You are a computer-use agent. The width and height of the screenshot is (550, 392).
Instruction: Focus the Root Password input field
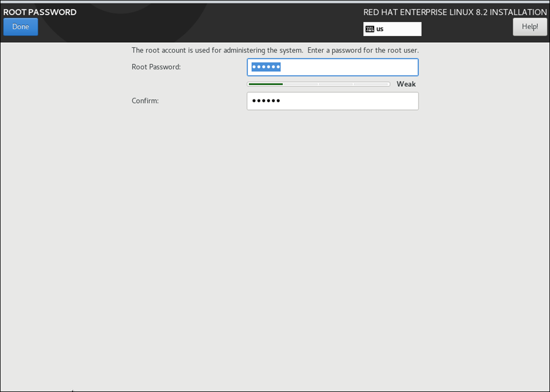coord(332,67)
